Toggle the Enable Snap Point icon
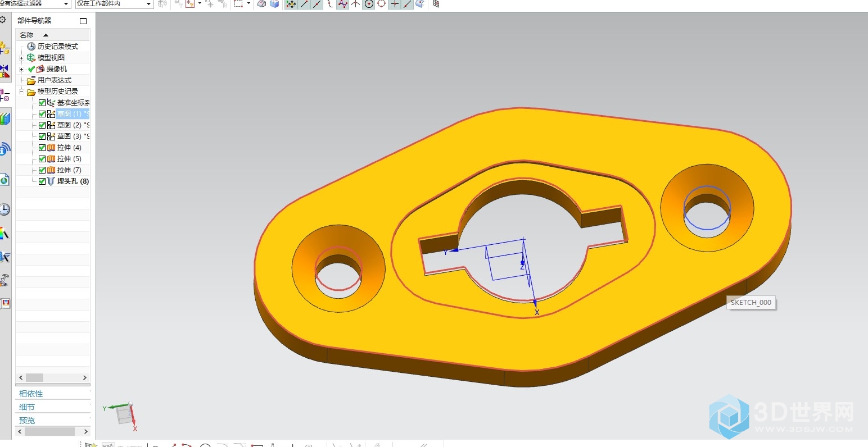868x447 pixels. (x=291, y=4)
